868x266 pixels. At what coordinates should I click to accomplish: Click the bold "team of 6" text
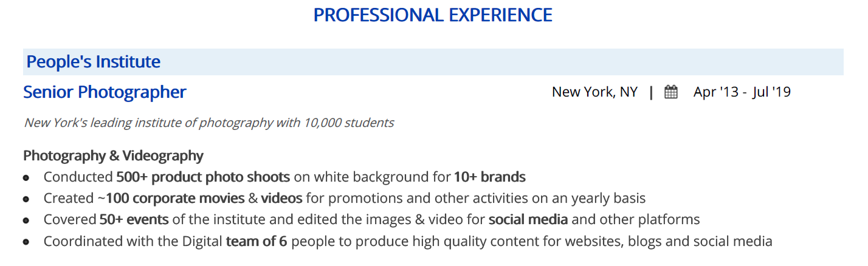[x=256, y=242]
